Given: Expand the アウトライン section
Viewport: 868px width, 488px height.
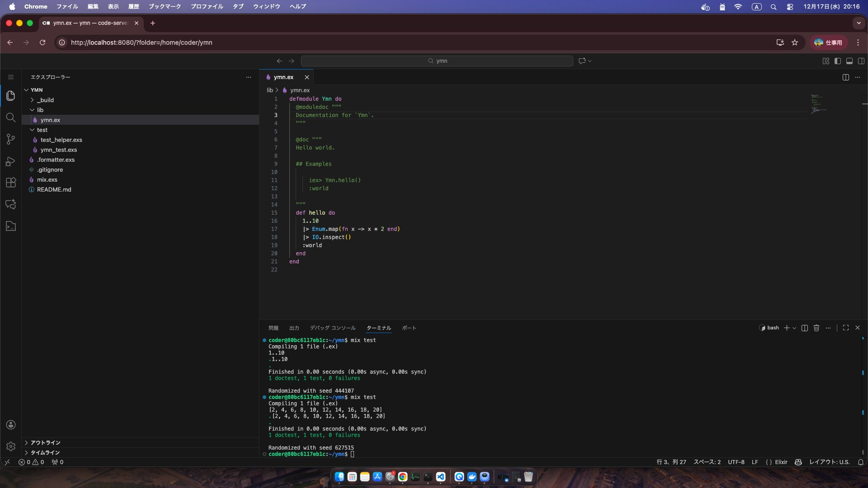Looking at the screenshot, I should pos(45,443).
